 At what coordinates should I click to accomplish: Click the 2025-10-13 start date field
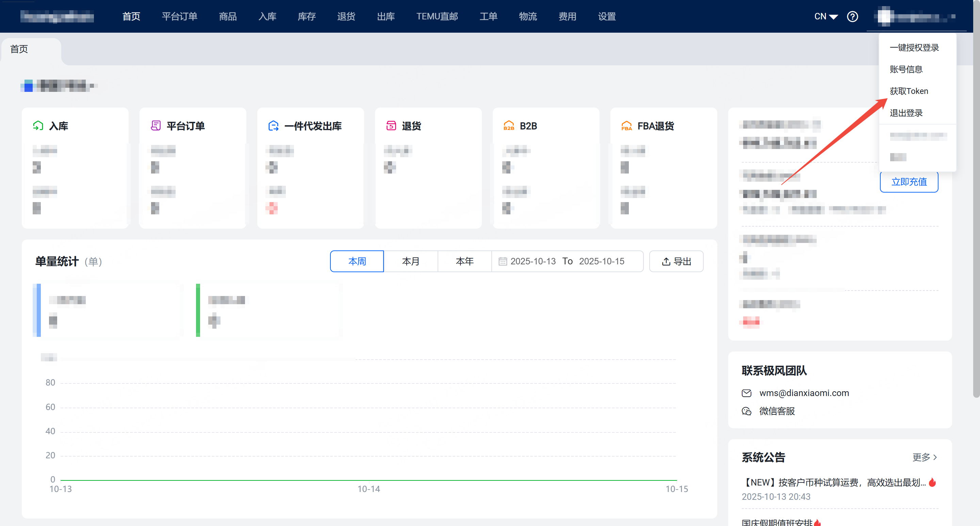533,261
